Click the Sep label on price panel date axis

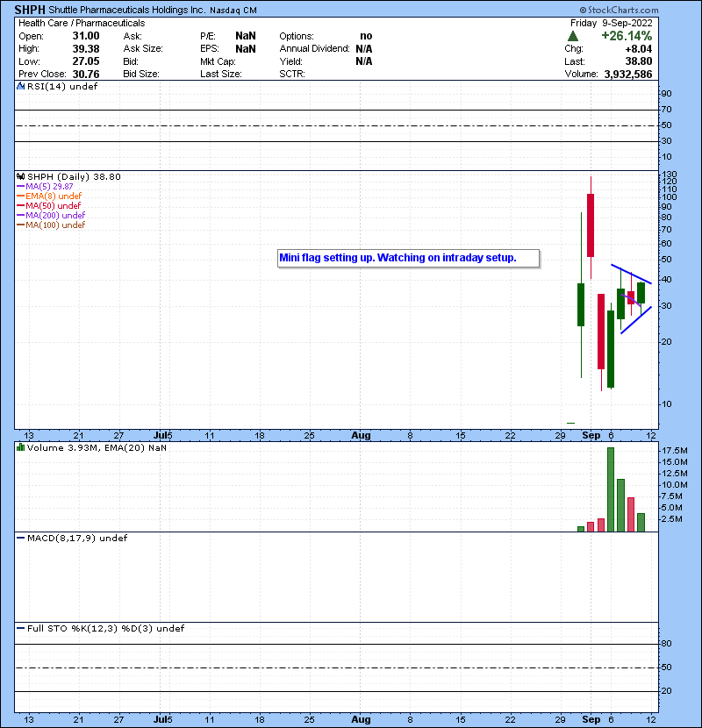591,435
